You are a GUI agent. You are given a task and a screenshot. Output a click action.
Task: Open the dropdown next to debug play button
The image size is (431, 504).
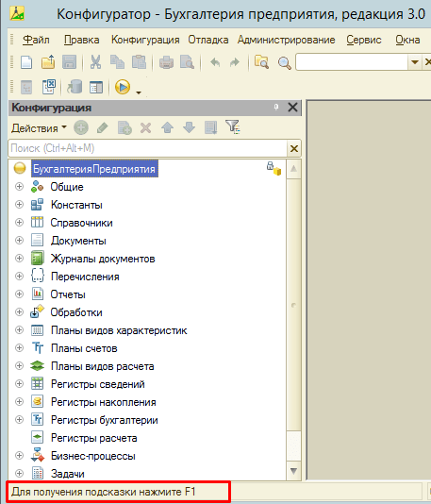pyautogui.click(x=139, y=92)
